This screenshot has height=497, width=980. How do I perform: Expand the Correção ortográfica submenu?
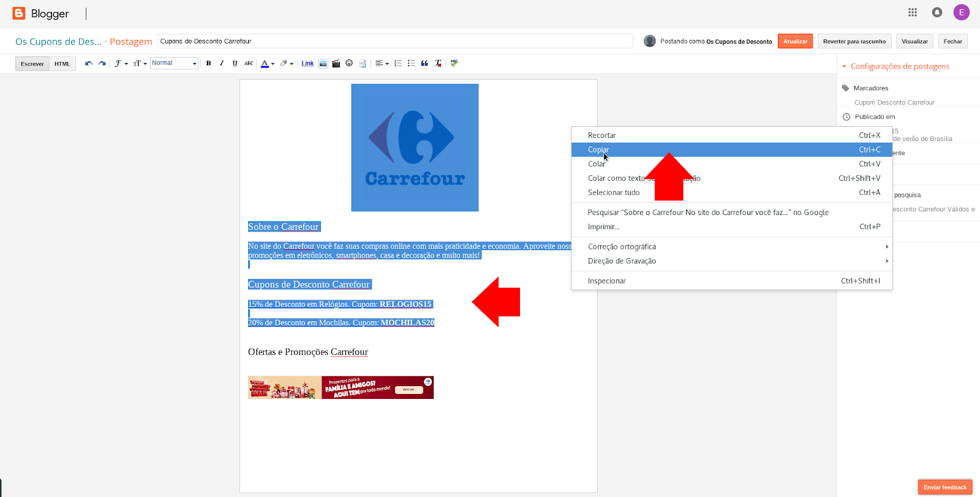coord(731,246)
